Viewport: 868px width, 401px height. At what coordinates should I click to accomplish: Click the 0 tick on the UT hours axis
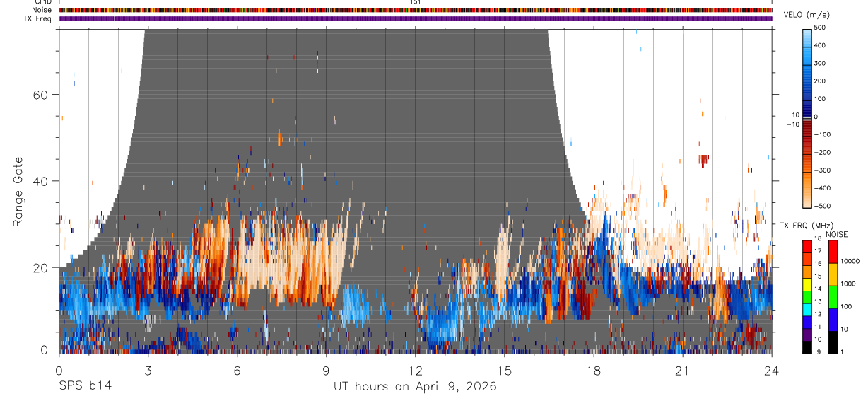59,370
